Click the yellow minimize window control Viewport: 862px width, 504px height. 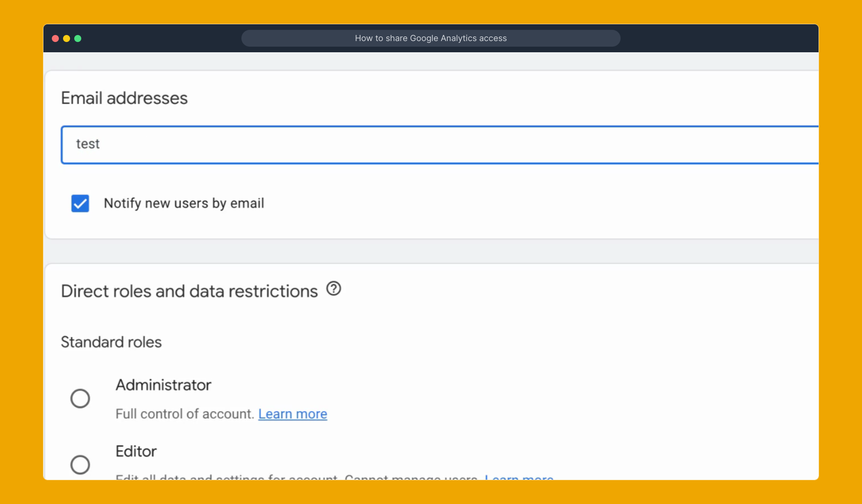[67, 38]
